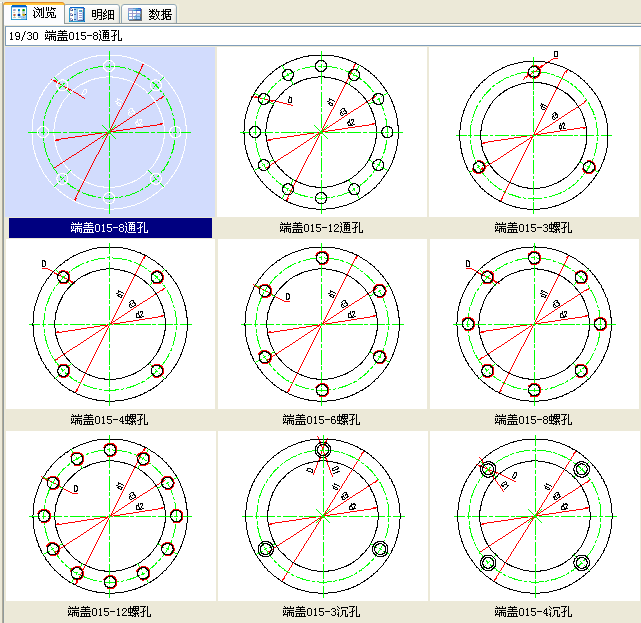
Task: Select the 端盖015-12螺孔 drawing preview
Action: (110, 516)
